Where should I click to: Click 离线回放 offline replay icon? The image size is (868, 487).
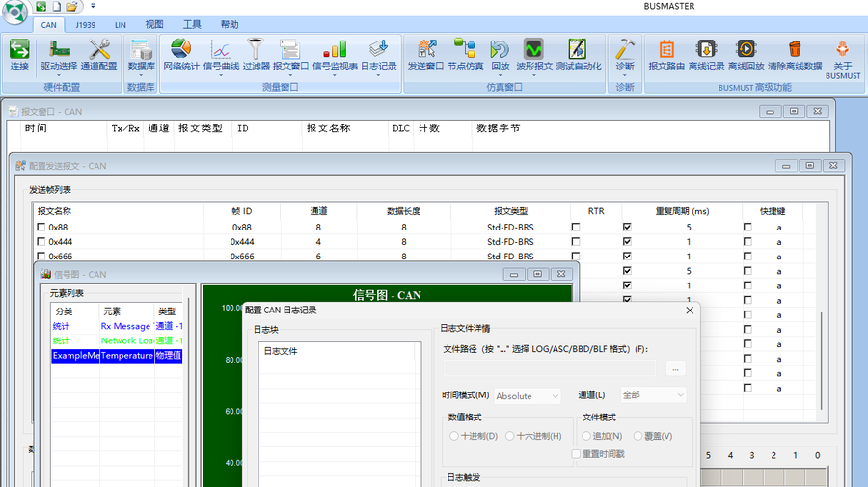746,50
